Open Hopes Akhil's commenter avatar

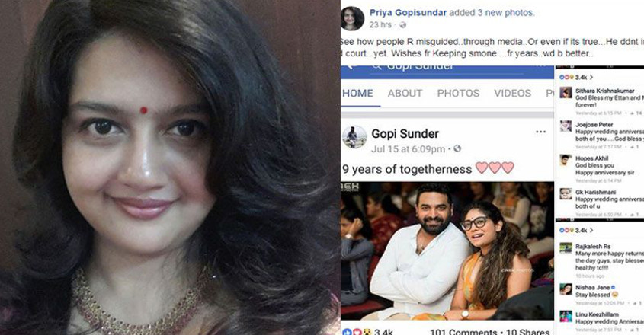point(566,160)
